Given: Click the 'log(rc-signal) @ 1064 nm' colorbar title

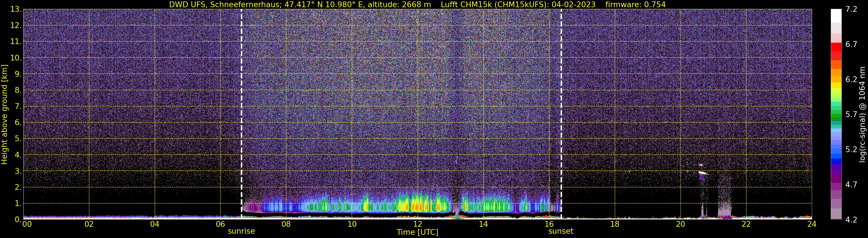Looking at the screenshot, I should (x=862, y=115).
